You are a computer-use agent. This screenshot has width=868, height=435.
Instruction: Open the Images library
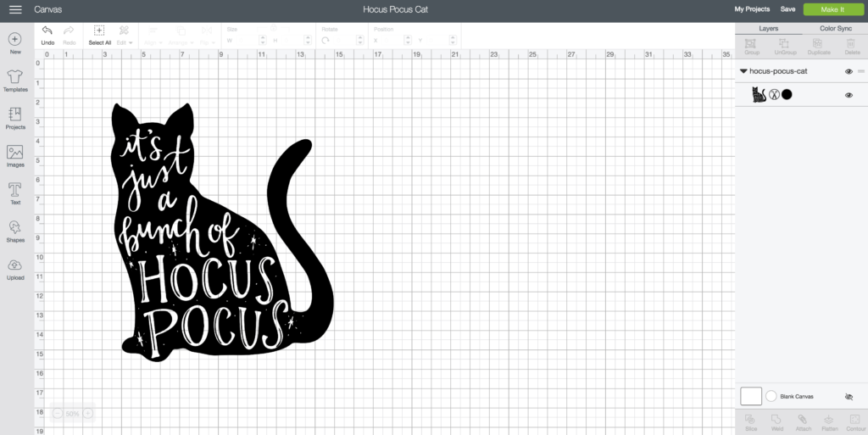click(x=15, y=156)
